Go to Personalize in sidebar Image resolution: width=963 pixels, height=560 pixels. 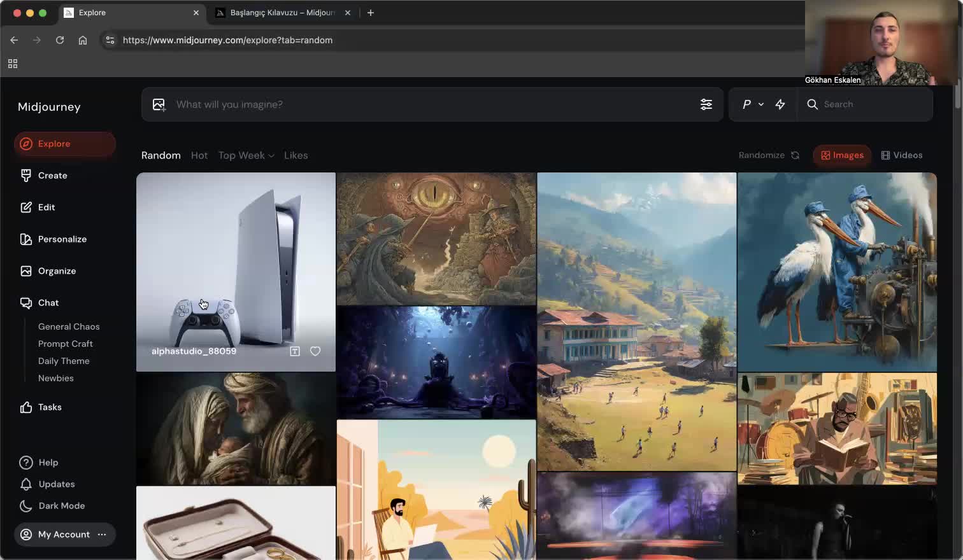[53, 239]
